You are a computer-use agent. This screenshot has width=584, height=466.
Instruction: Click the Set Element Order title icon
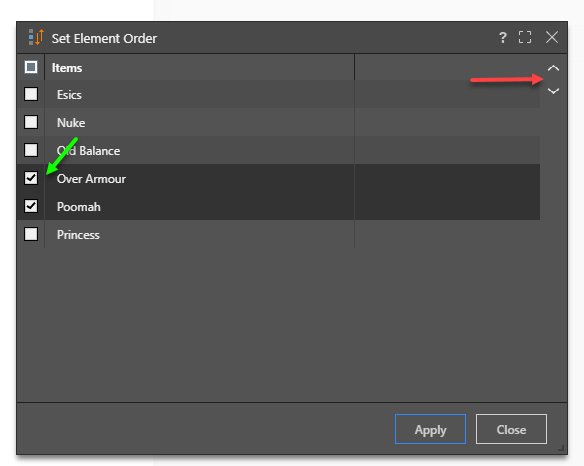[x=36, y=37]
